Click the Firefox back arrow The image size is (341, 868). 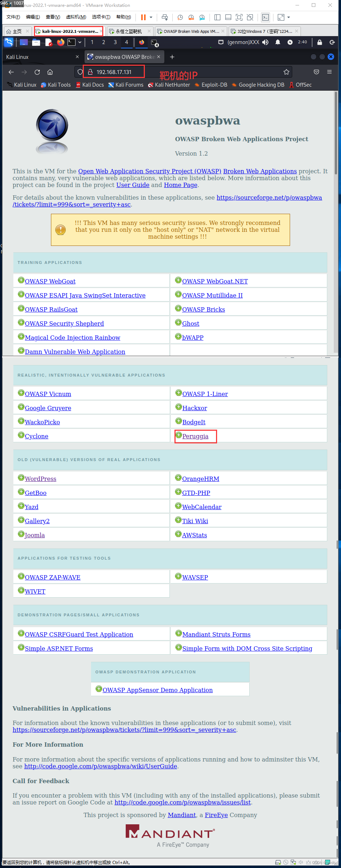(11, 72)
